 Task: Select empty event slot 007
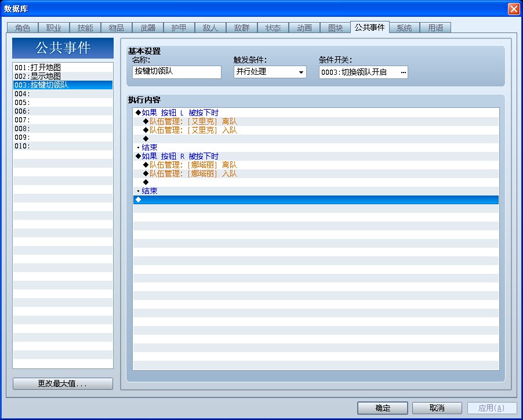coord(63,120)
